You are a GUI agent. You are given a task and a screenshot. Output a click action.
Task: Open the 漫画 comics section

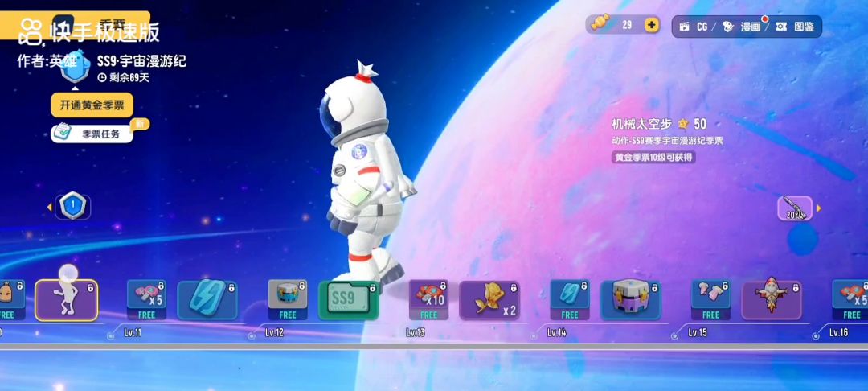(743, 27)
